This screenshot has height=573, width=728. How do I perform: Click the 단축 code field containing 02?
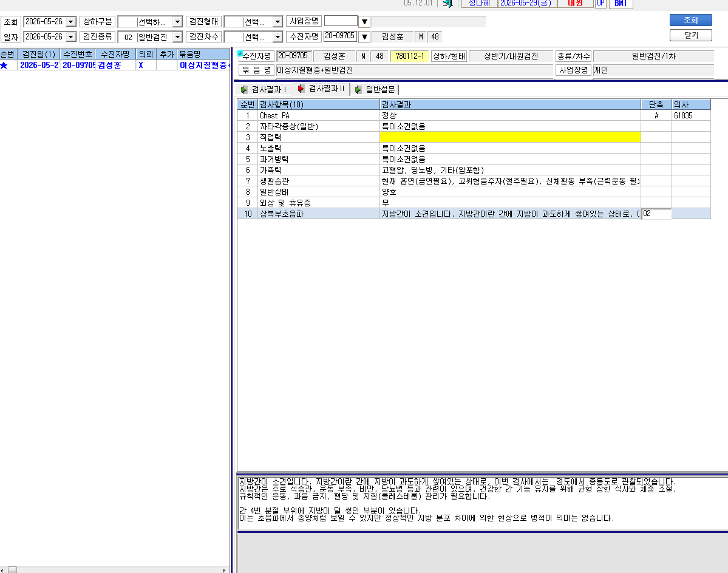pyautogui.click(x=656, y=214)
